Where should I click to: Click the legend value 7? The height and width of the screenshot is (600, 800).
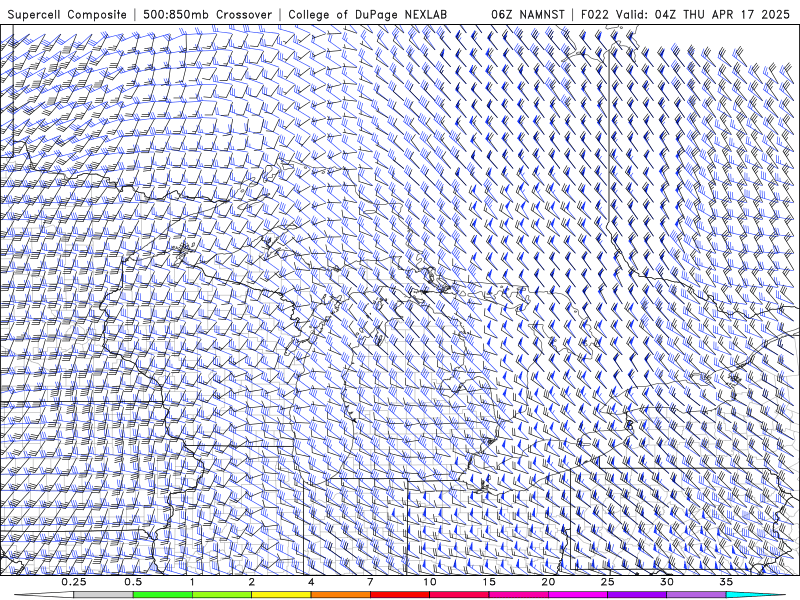pyautogui.click(x=370, y=582)
